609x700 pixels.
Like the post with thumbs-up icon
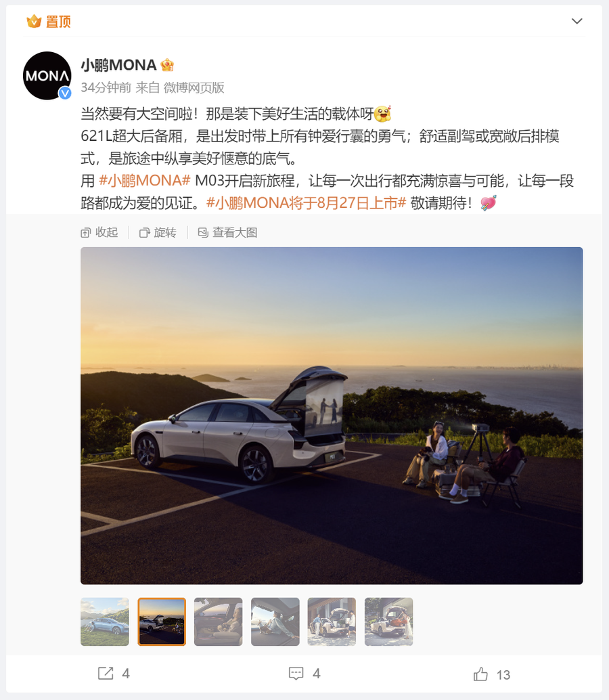coord(480,674)
